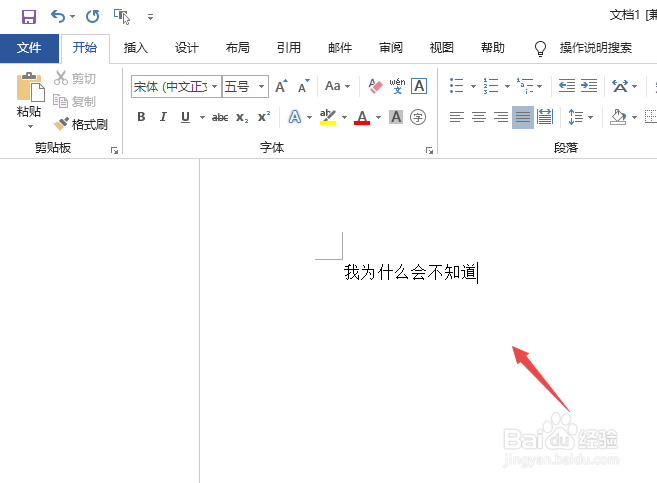Viewport: 657px width, 483px height.
Task: Toggle subscript x₂ formatting
Action: coord(242,117)
